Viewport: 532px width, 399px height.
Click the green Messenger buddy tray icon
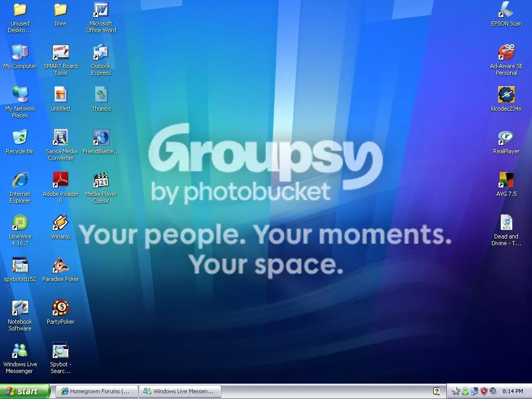tap(465, 392)
